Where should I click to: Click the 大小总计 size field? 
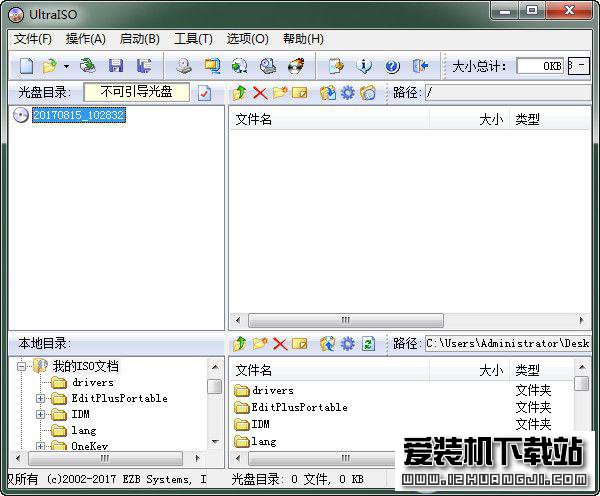tap(540, 66)
